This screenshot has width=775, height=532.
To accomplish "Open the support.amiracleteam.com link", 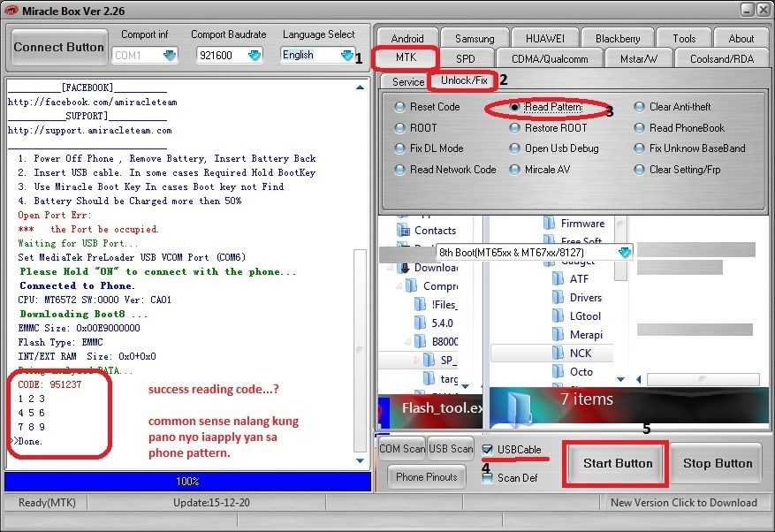I will pos(90,131).
